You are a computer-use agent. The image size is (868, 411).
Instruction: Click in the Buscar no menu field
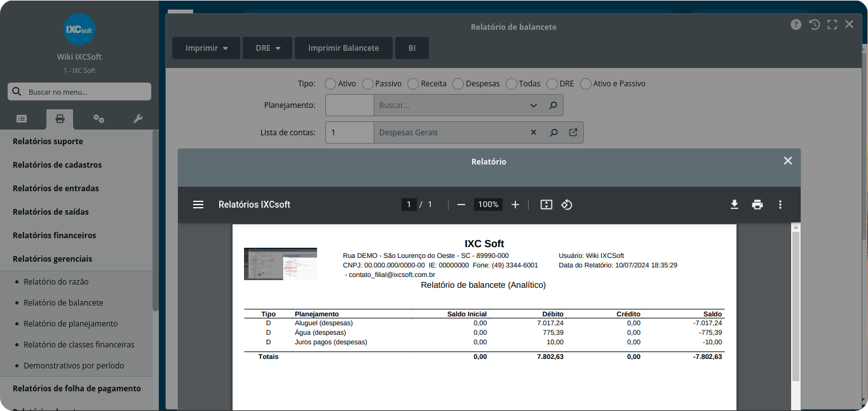tap(79, 91)
